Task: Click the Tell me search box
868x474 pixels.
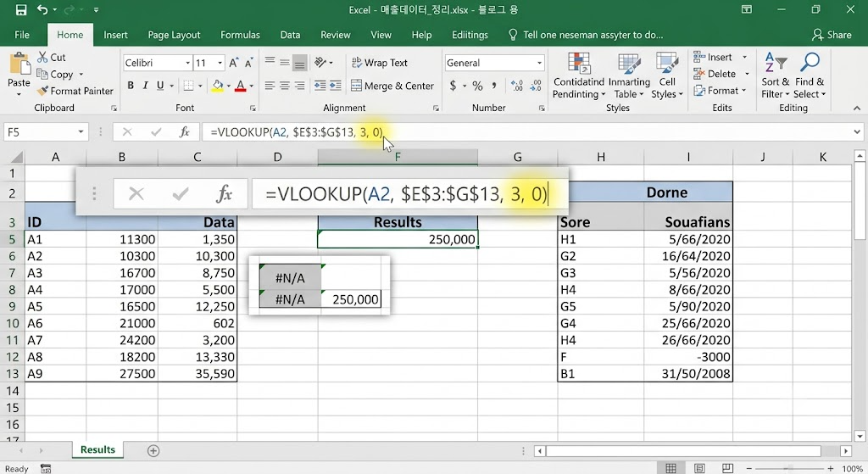Action: pyautogui.click(x=586, y=35)
